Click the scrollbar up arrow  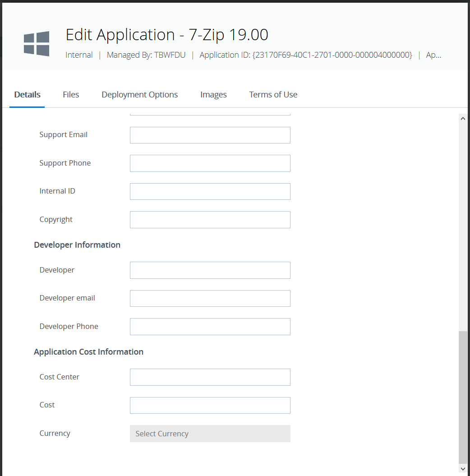tap(463, 119)
